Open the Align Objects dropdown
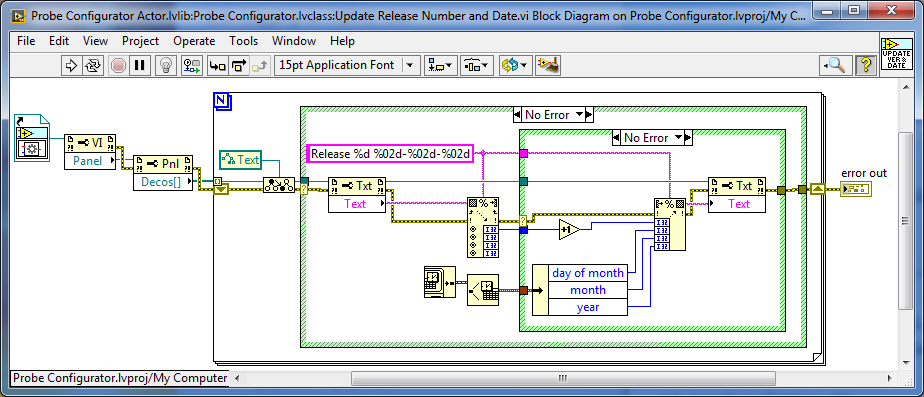 (x=441, y=65)
